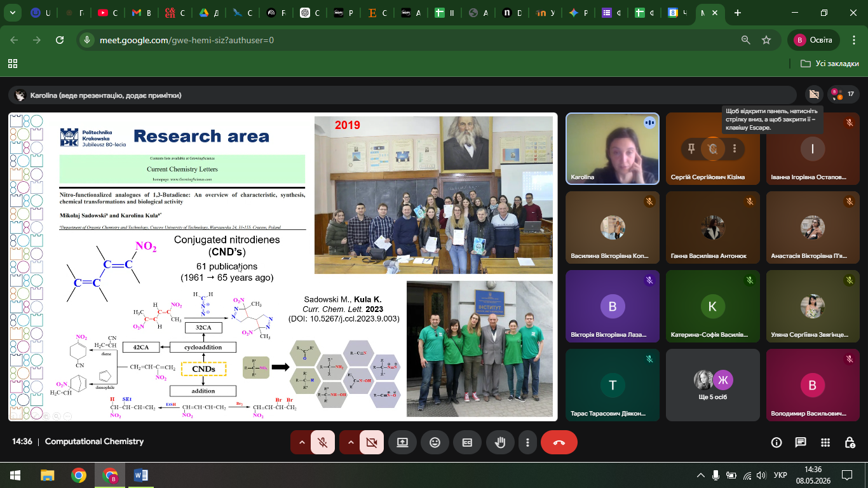Toggle the microphone mute button

323,442
